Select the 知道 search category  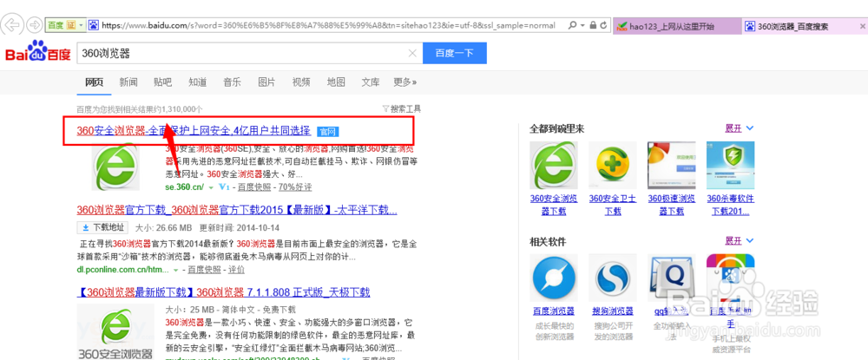(198, 82)
